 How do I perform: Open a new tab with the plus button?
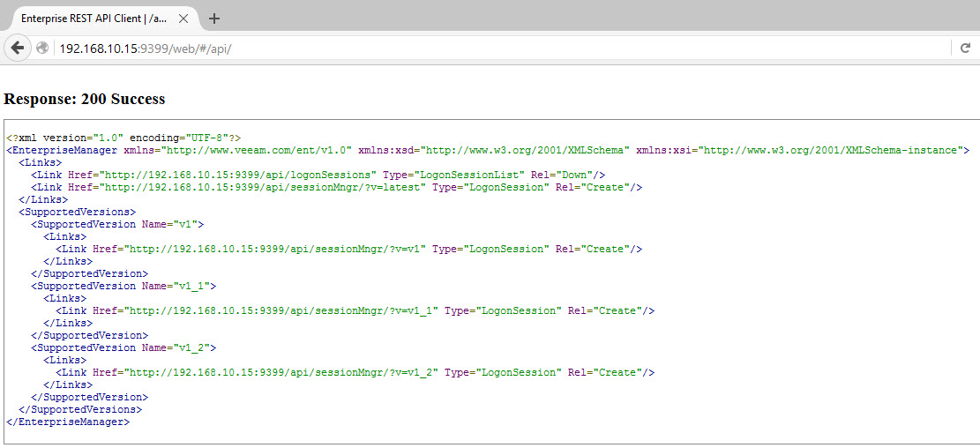click(x=213, y=19)
